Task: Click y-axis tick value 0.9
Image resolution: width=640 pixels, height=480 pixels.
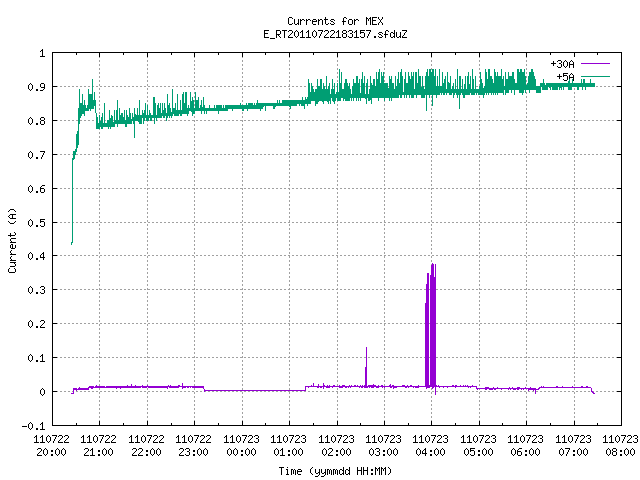Action: pyautogui.click(x=37, y=87)
